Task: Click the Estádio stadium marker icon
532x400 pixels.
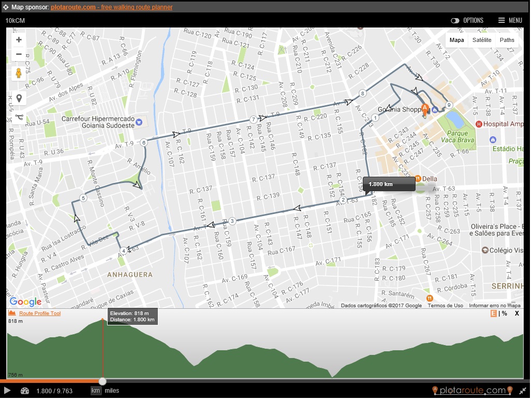Action: [493, 139]
